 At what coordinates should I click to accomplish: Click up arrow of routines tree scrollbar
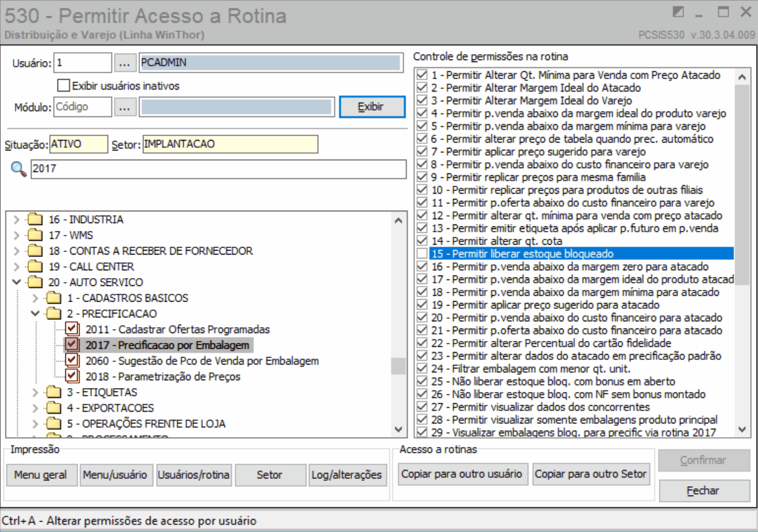(399, 221)
